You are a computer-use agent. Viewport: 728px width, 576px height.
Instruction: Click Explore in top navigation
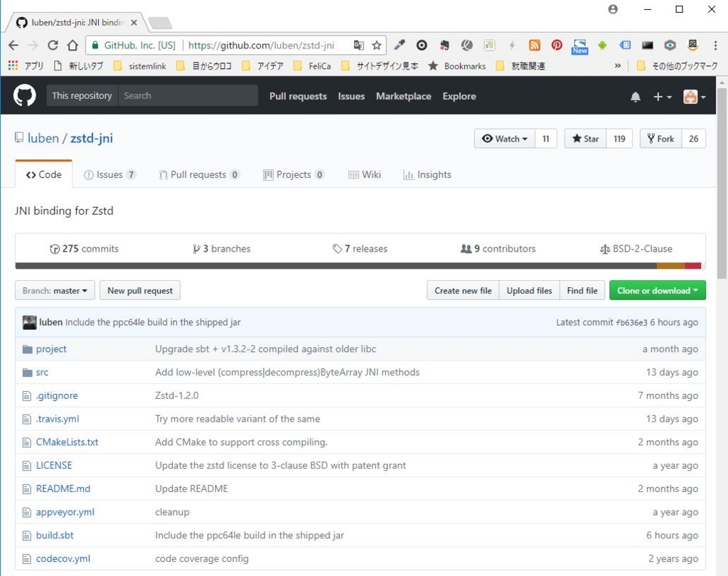tap(459, 96)
